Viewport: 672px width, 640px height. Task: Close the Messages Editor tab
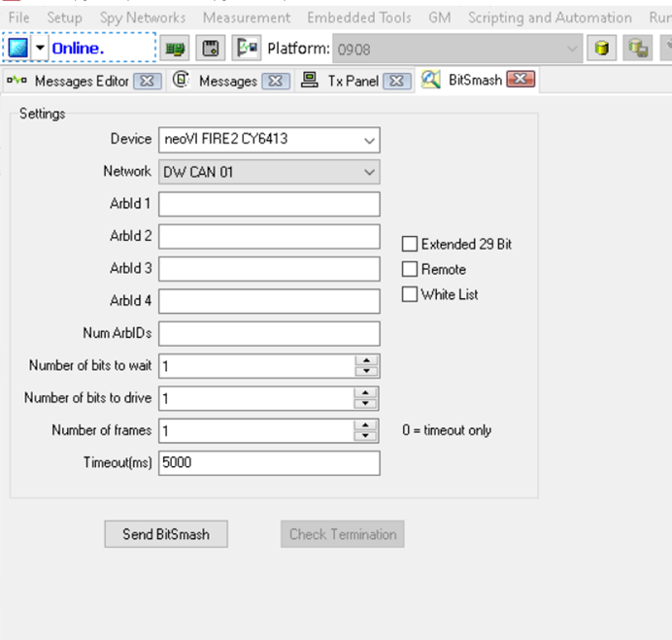[x=147, y=81]
